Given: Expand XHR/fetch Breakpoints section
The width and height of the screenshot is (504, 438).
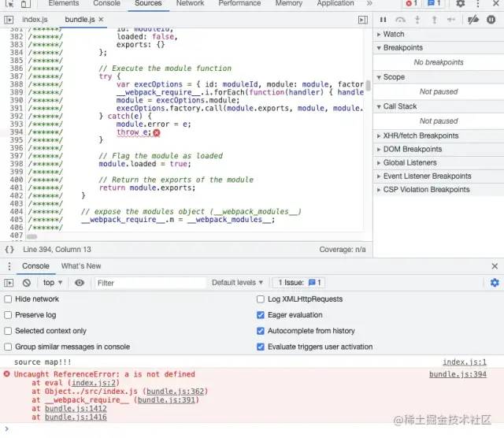Looking at the screenshot, I should tap(439, 135).
